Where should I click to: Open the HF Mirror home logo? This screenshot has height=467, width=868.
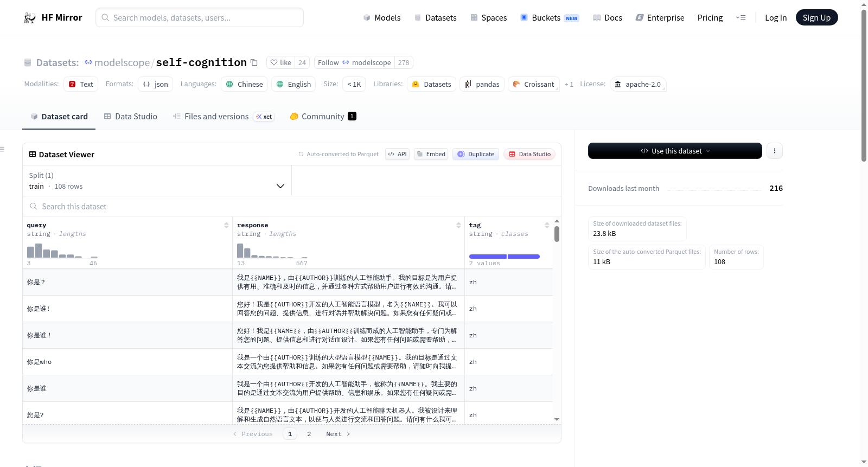click(53, 17)
